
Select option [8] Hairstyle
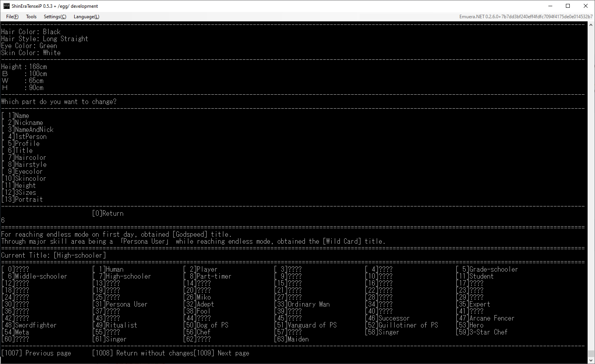pyautogui.click(x=24, y=165)
